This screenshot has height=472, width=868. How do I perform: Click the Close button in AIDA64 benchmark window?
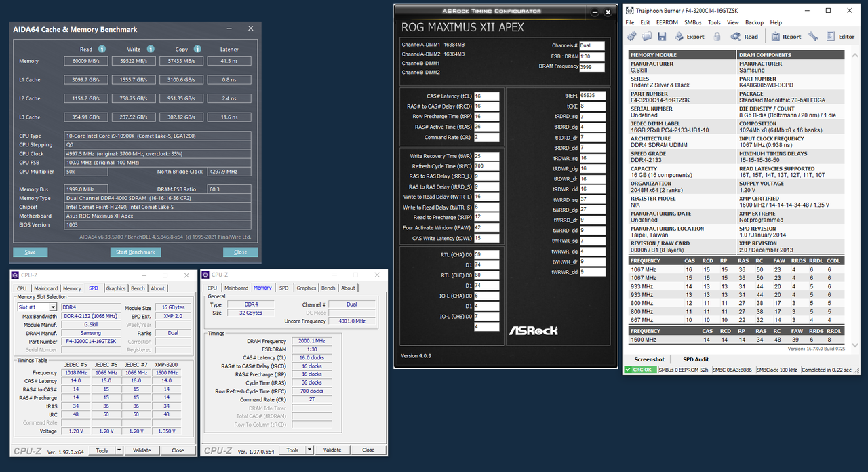click(241, 252)
